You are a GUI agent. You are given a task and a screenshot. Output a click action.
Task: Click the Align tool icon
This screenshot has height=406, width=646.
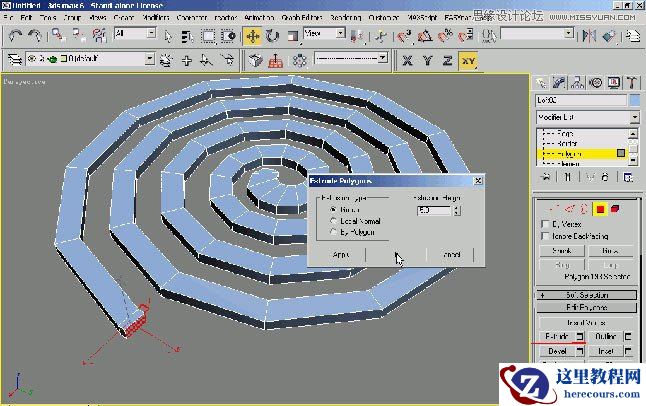[609, 36]
